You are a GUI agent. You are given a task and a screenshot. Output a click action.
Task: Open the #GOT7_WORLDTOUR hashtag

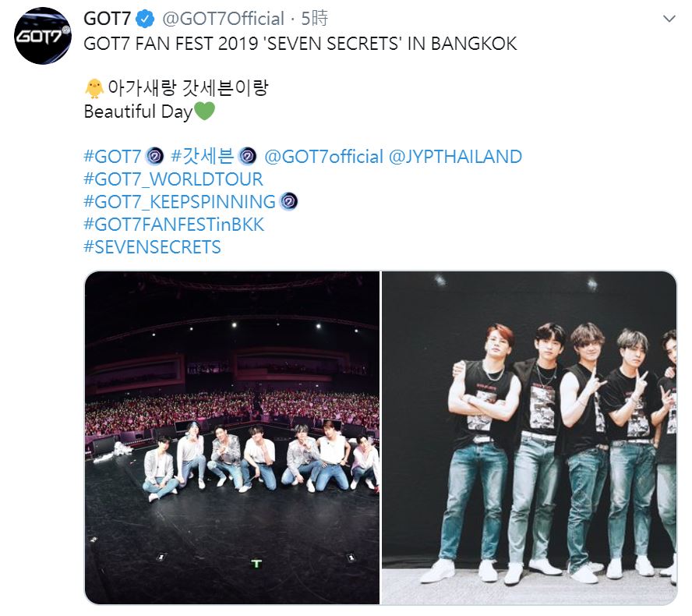tap(173, 179)
